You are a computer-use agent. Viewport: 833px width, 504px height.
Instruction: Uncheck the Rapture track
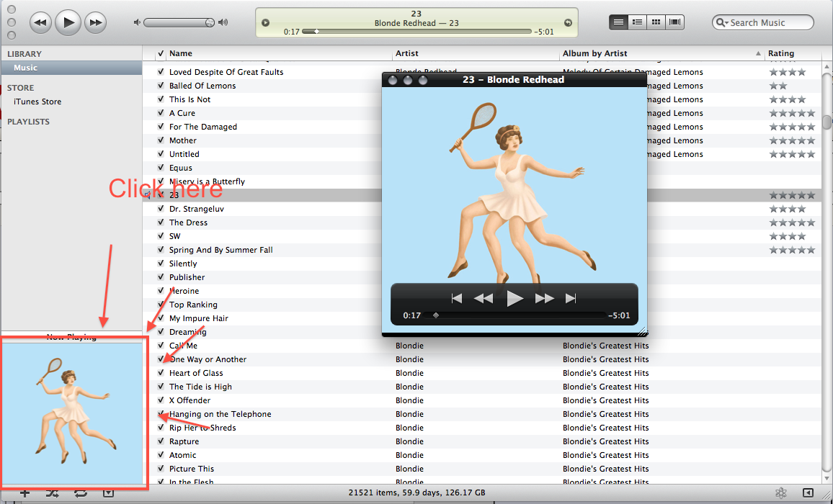click(161, 441)
